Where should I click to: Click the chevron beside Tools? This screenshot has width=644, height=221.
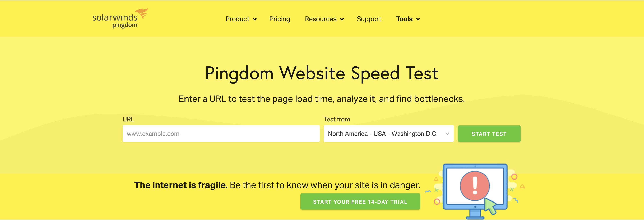tap(418, 19)
